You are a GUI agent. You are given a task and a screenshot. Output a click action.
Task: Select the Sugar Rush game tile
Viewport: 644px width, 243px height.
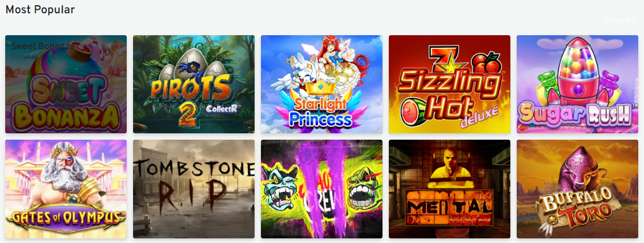coord(577,84)
